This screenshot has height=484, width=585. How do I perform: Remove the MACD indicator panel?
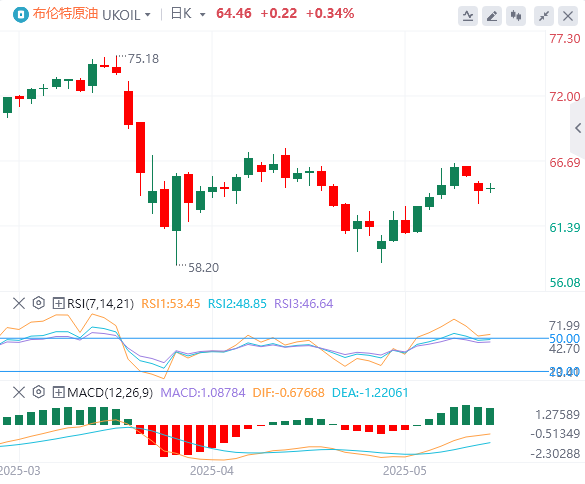point(19,392)
